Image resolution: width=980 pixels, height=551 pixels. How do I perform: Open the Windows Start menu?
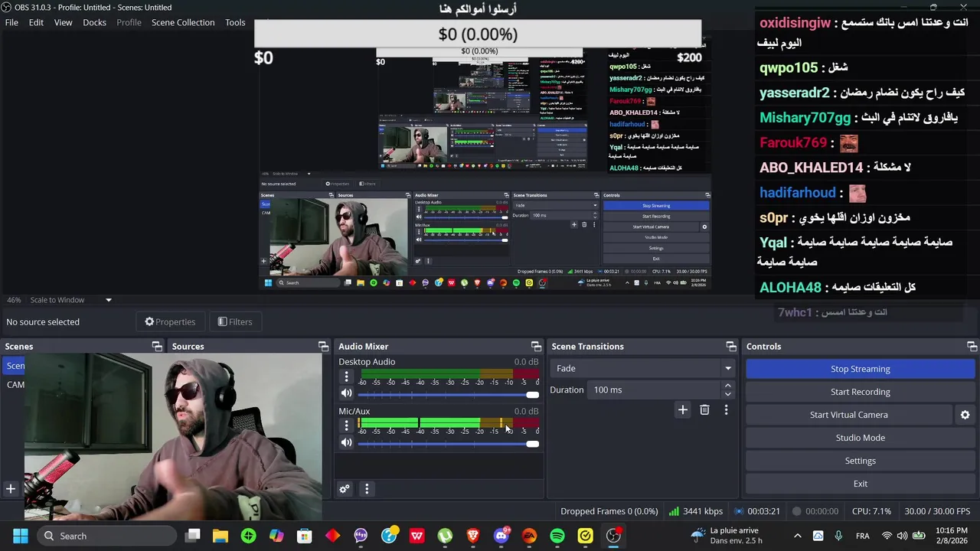tap(20, 536)
